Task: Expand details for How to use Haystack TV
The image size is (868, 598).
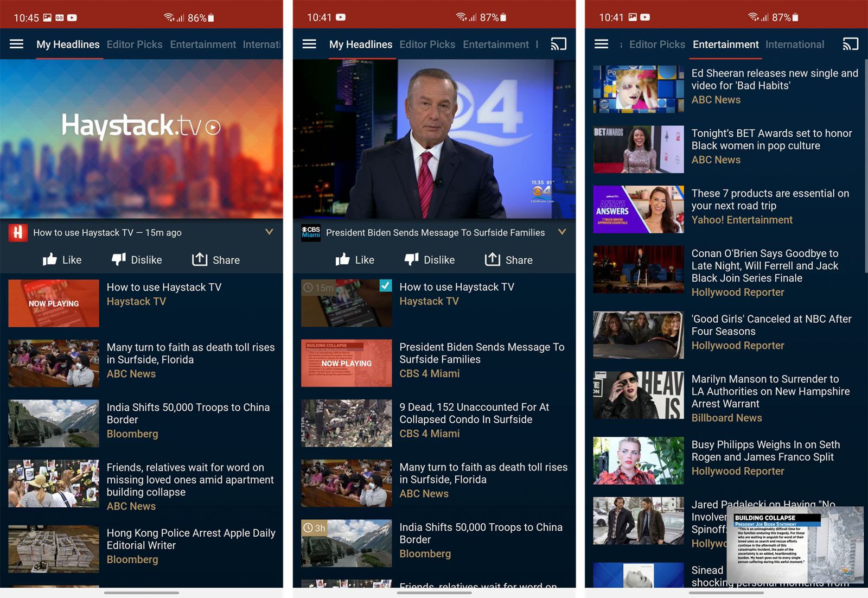Action: click(269, 232)
